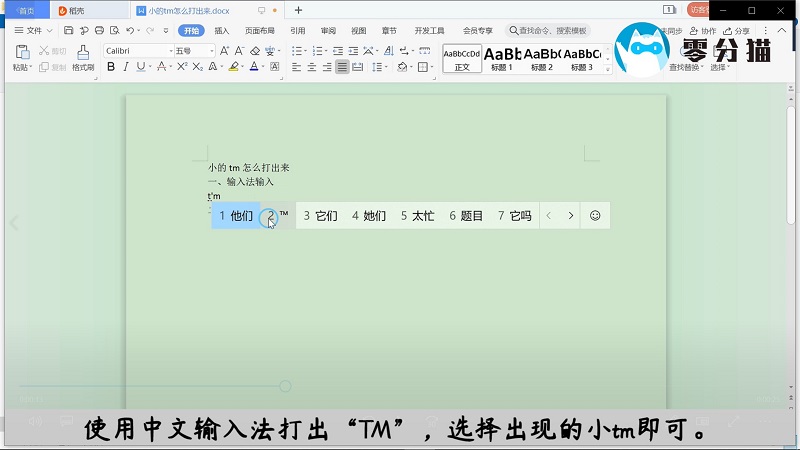This screenshot has width=800, height=450.
Task: Pick paragraph shading paint bucket color
Action: point(402,67)
